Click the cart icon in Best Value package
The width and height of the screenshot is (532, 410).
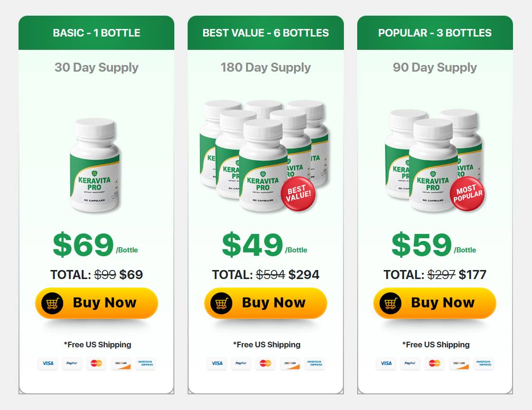coord(221,303)
